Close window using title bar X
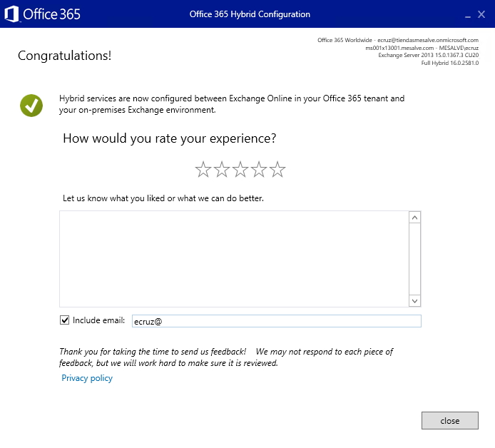495x448 pixels. [481, 14]
